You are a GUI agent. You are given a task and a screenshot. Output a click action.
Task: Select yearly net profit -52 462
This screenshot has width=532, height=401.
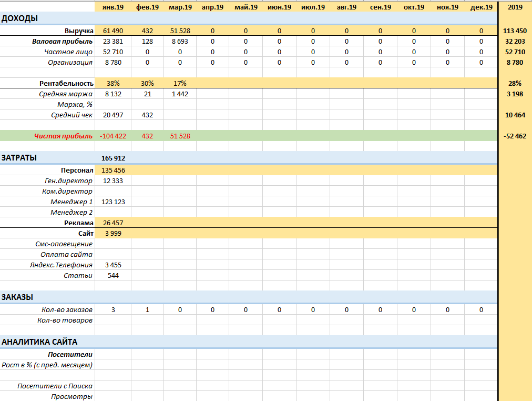[515, 136]
